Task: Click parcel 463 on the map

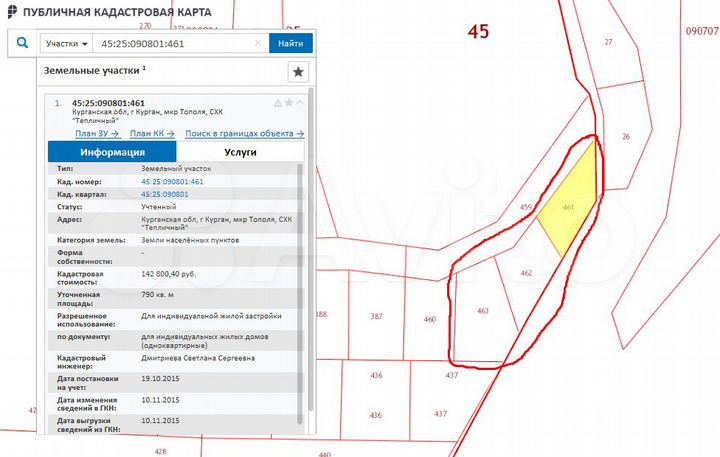Action: (483, 311)
